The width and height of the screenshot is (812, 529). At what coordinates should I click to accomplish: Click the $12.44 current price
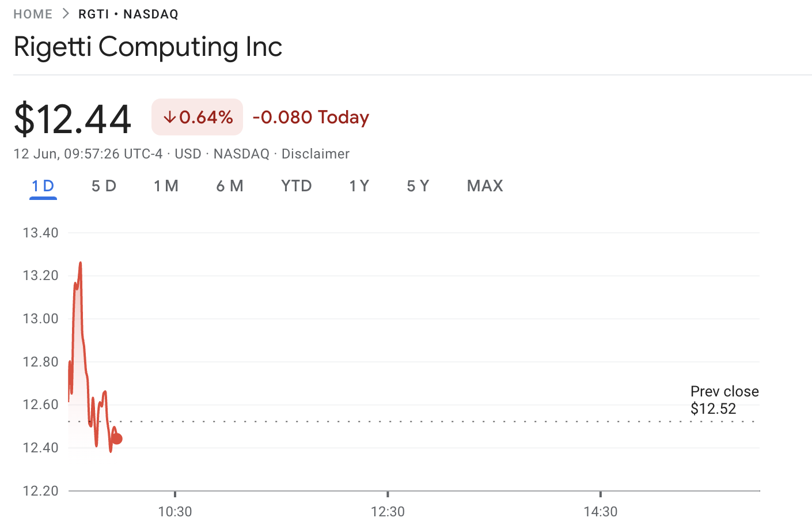pyautogui.click(x=73, y=119)
